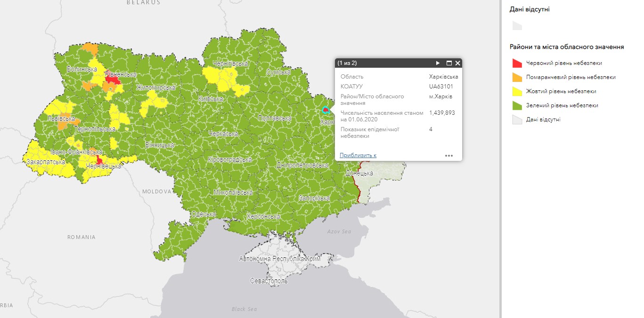Click yellow legend swatch 'Жовтий рівень небезпеки'
Image resolution: width=644 pixels, height=318 pixels.
pos(517,91)
